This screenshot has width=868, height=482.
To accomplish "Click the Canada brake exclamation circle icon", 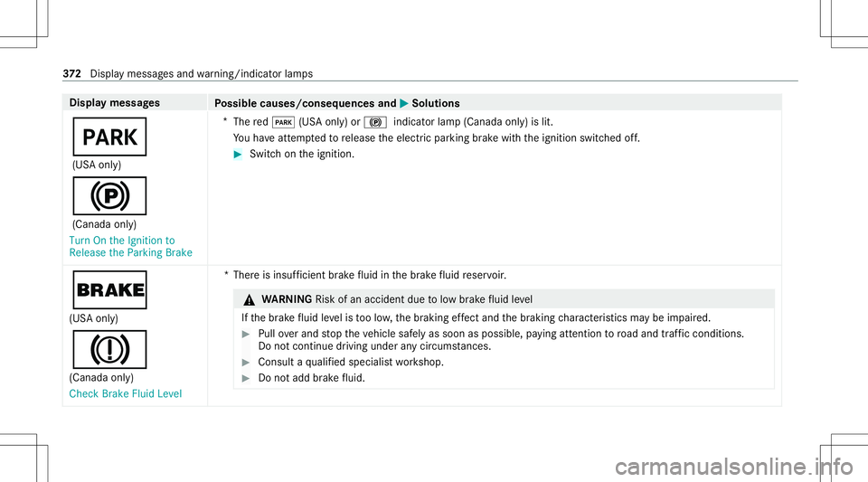I will point(109,350).
